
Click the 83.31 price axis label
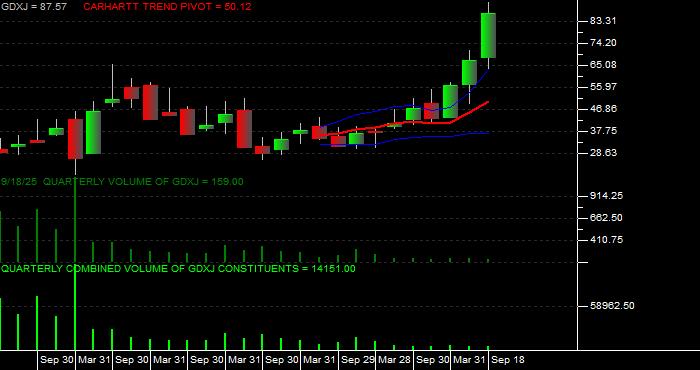pos(604,21)
